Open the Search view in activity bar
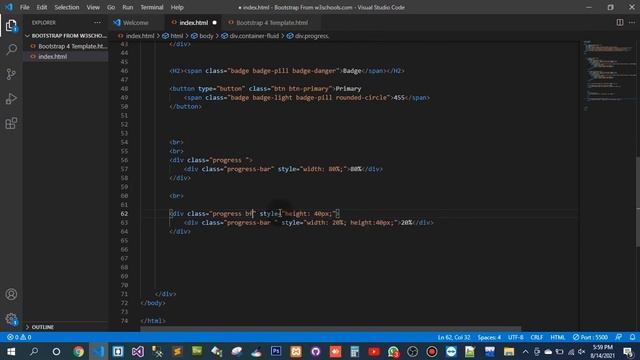 (11, 49)
